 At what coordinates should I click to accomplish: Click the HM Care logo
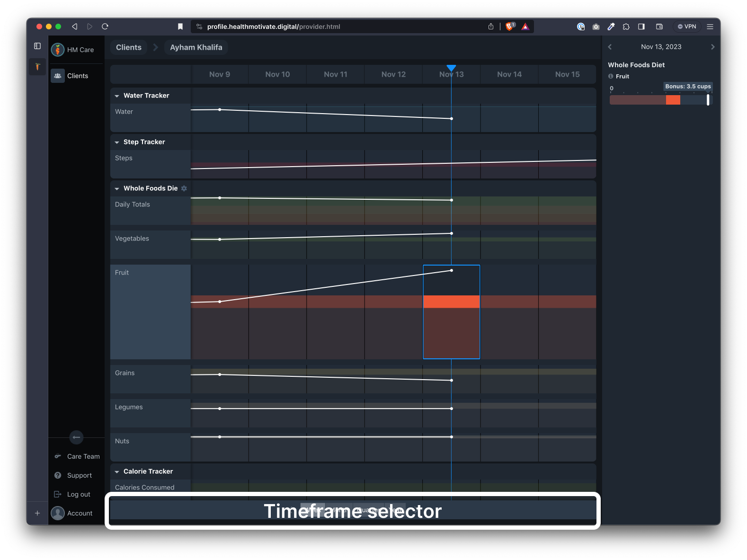58,50
